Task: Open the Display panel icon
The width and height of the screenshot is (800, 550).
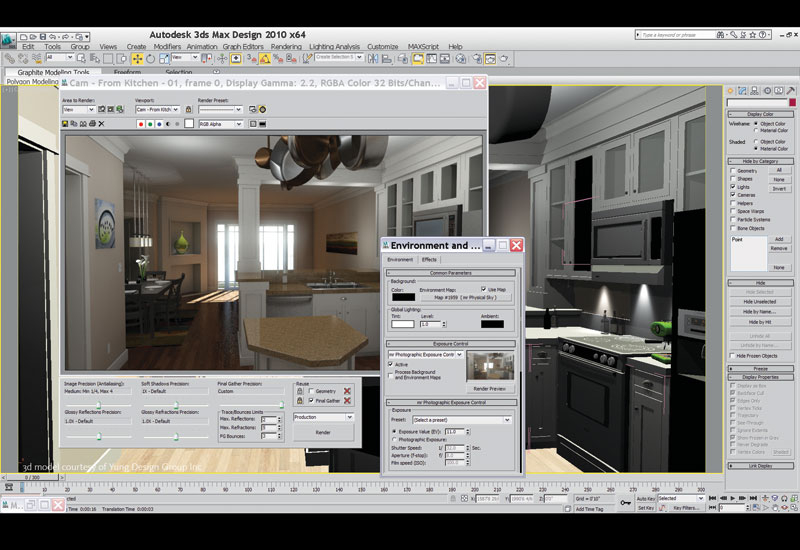Action: coord(779,91)
